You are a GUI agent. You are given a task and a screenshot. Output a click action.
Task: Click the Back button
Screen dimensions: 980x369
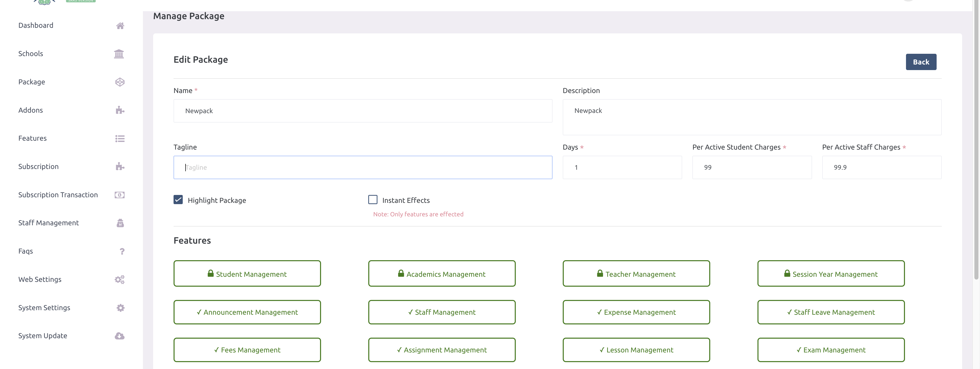tap(921, 62)
